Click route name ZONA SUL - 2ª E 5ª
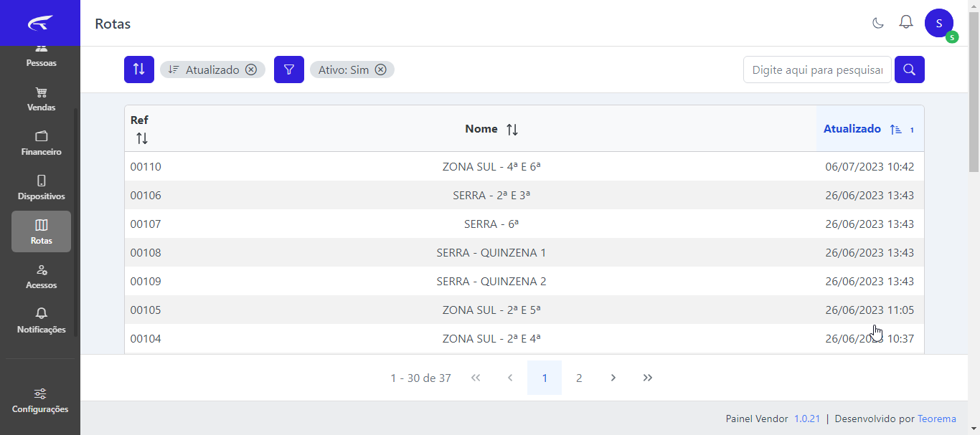Screen dimensions: 980x435 491,310
